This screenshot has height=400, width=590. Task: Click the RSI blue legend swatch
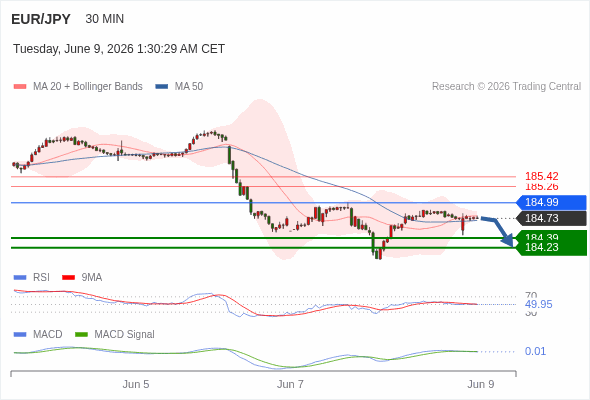pos(20,278)
